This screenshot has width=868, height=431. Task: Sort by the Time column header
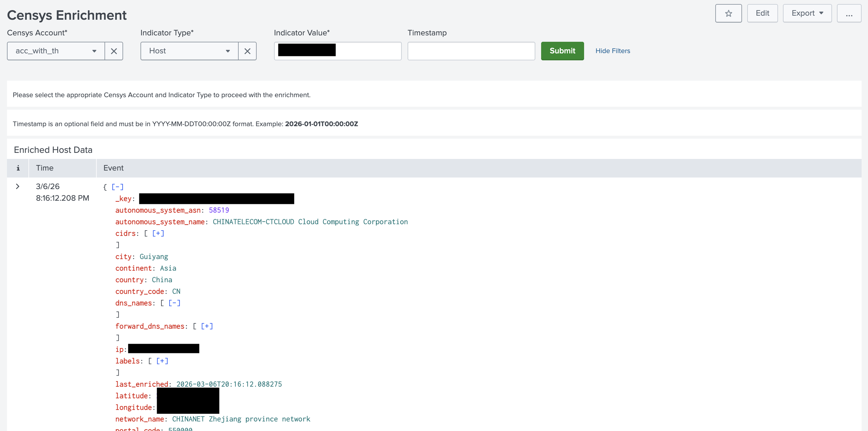click(45, 168)
